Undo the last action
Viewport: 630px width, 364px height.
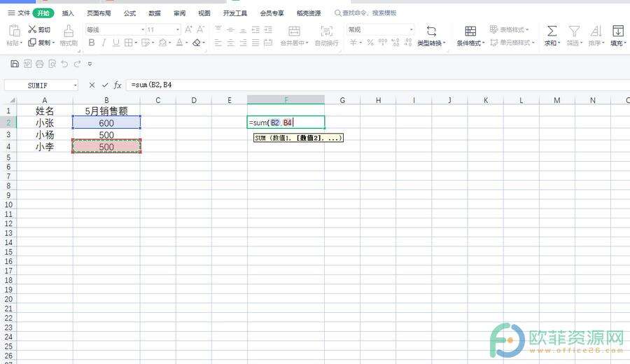64,64
